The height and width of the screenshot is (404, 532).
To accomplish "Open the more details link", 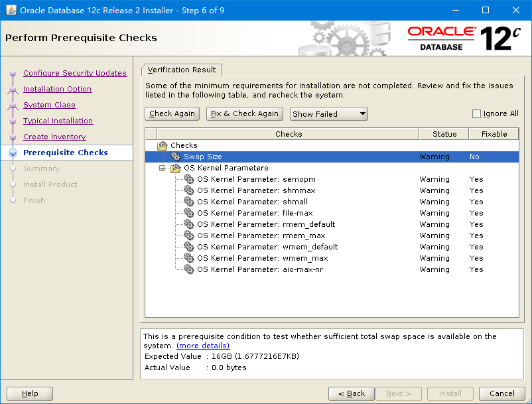I will coord(203,346).
